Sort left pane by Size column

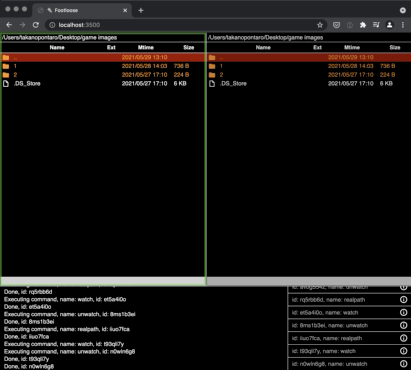click(189, 47)
